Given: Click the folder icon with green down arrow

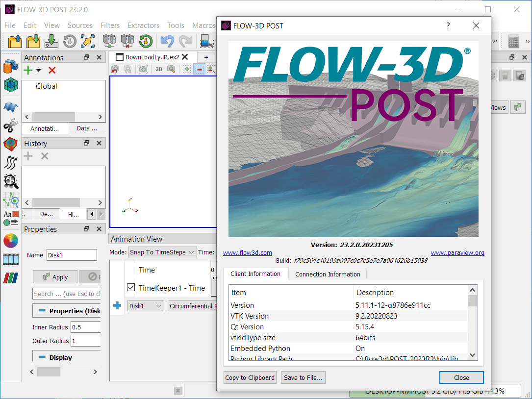Looking at the screenshot, I should click(33, 41).
